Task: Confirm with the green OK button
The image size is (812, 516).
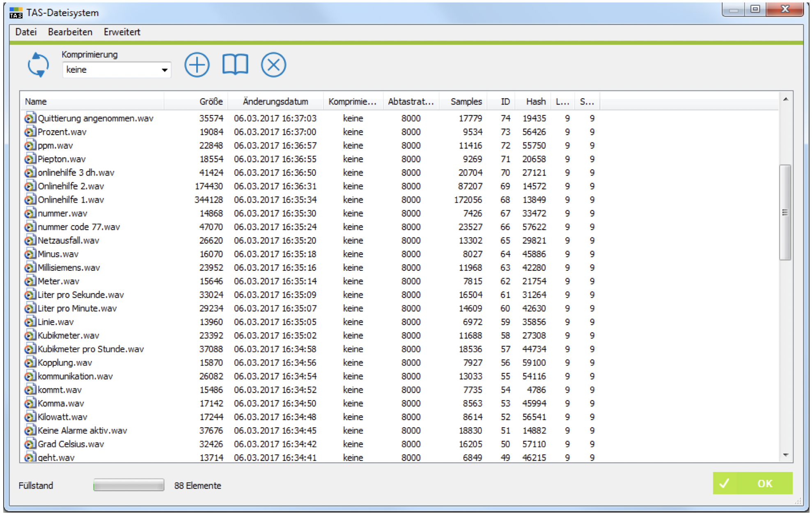Action: pos(752,484)
